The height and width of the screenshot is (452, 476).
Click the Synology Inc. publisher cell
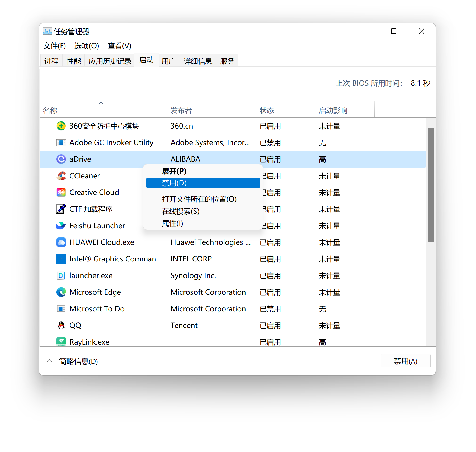click(193, 275)
